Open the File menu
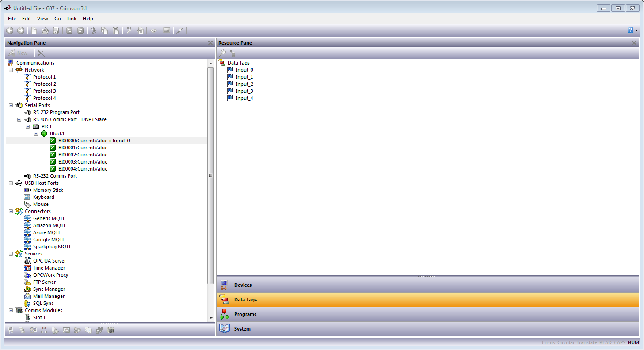644x350 pixels. tap(12, 19)
